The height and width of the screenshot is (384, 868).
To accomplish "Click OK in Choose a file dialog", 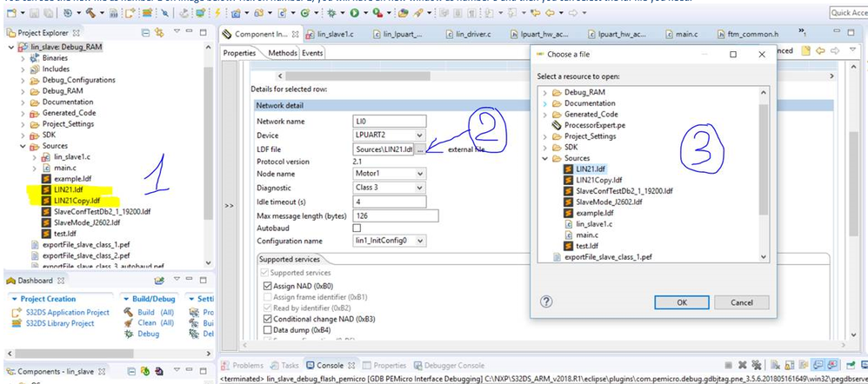I will 682,302.
